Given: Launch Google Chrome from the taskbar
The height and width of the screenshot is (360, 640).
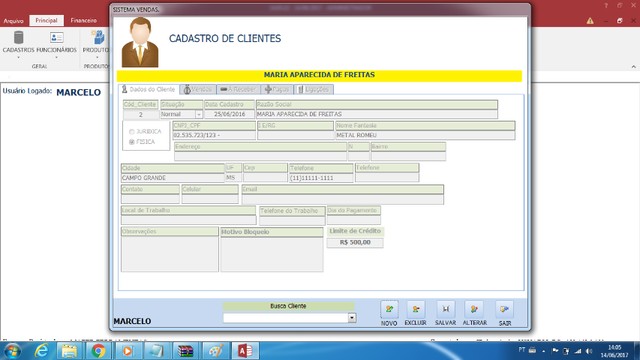Looking at the screenshot, I should click(x=98, y=351).
